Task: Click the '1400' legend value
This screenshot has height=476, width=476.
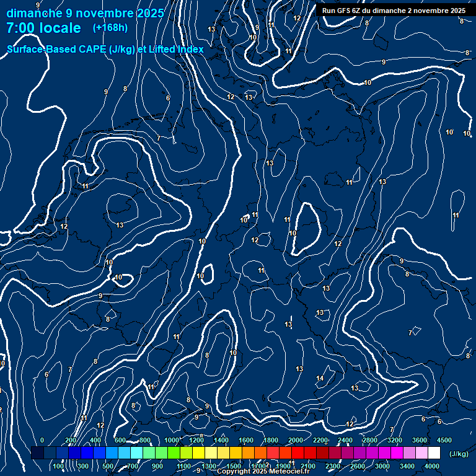Action: [x=221, y=440]
